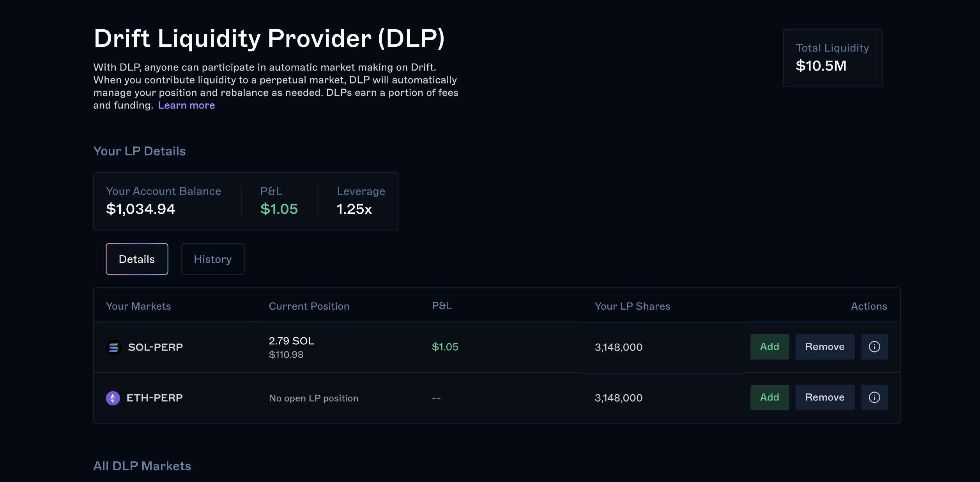
Task: Click the SOL-PERP market name
Action: (x=155, y=347)
